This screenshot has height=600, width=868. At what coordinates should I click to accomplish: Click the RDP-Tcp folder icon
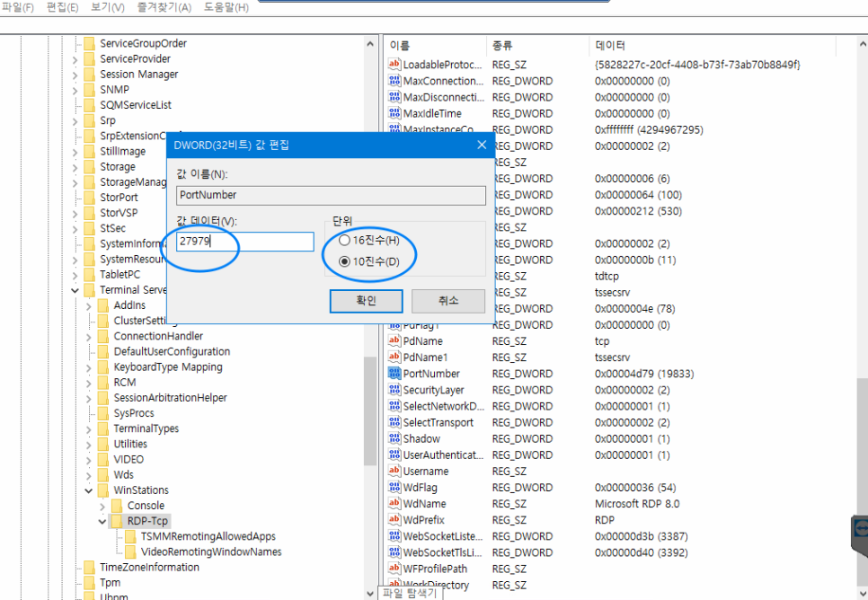coord(116,521)
